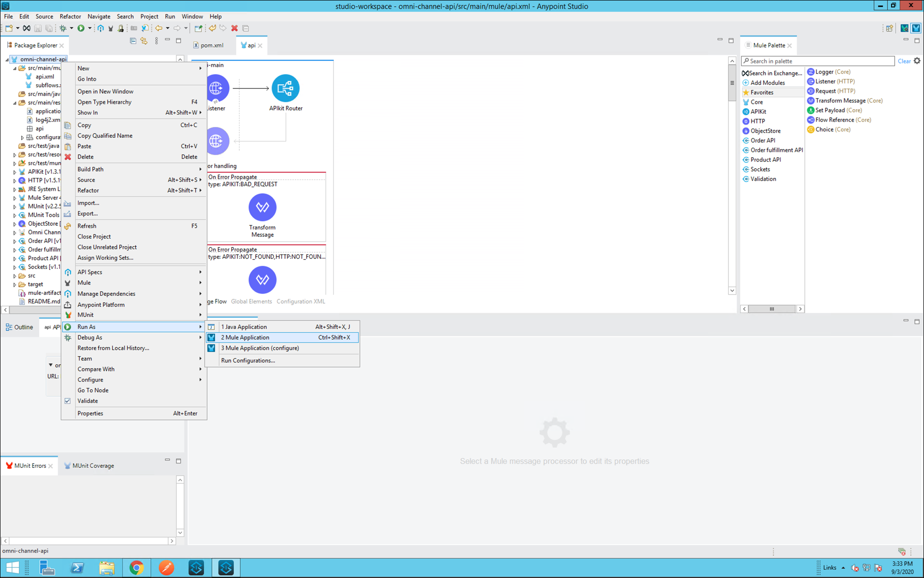The height and width of the screenshot is (578, 924).
Task: Click the Debug bug toolbar icon
Action: (63, 28)
